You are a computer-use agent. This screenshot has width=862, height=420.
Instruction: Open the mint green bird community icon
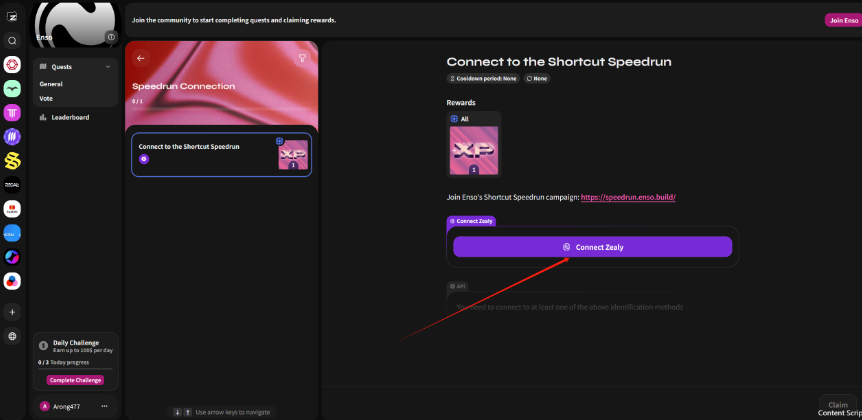[x=12, y=89]
